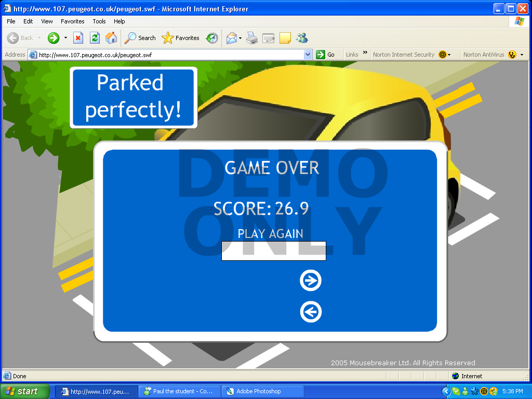Screen dimensions: 532x399
Task: Click the Done status bar text
Action: tap(19, 376)
